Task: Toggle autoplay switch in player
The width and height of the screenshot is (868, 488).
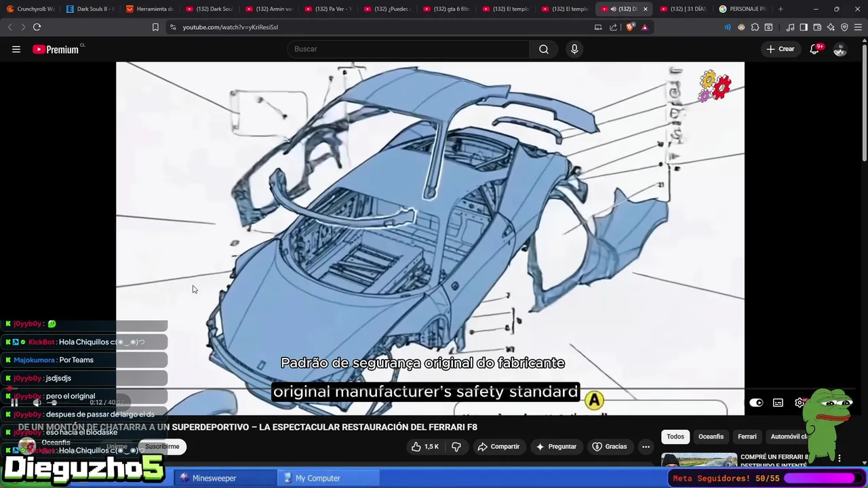Action: coord(756,403)
